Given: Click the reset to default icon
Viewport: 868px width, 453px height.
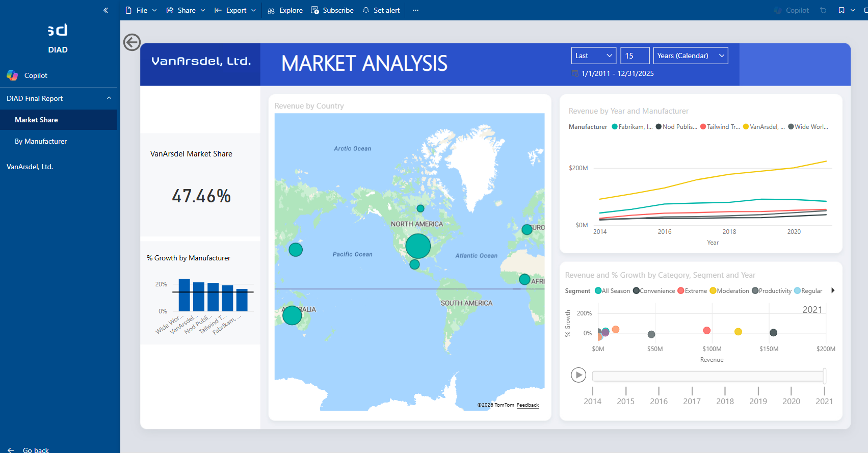Looking at the screenshot, I should point(823,10).
